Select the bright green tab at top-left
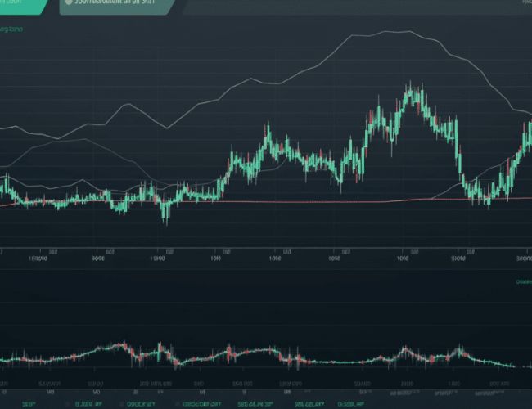 [22, 6]
